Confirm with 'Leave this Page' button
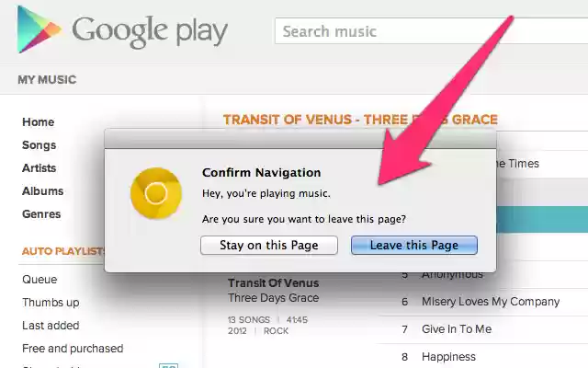588x368 pixels. 414,246
